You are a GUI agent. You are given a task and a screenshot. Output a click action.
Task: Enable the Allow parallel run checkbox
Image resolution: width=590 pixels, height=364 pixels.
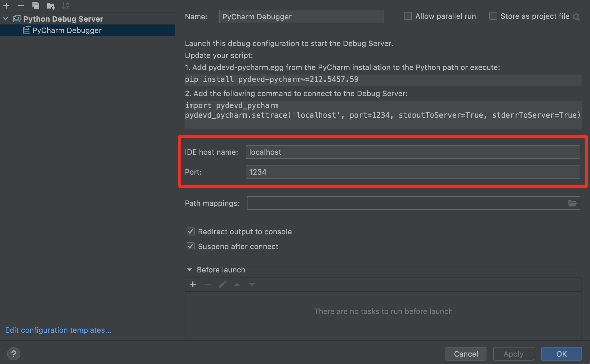(408, 16)
